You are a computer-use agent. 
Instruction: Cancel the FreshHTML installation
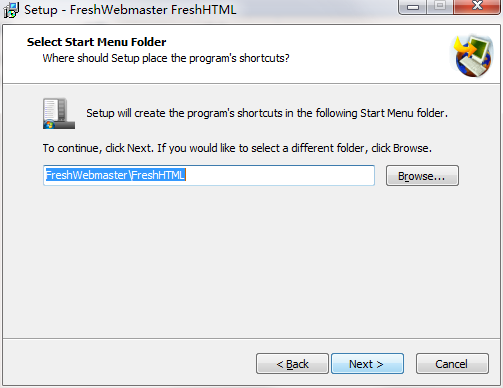pos(452,364)
